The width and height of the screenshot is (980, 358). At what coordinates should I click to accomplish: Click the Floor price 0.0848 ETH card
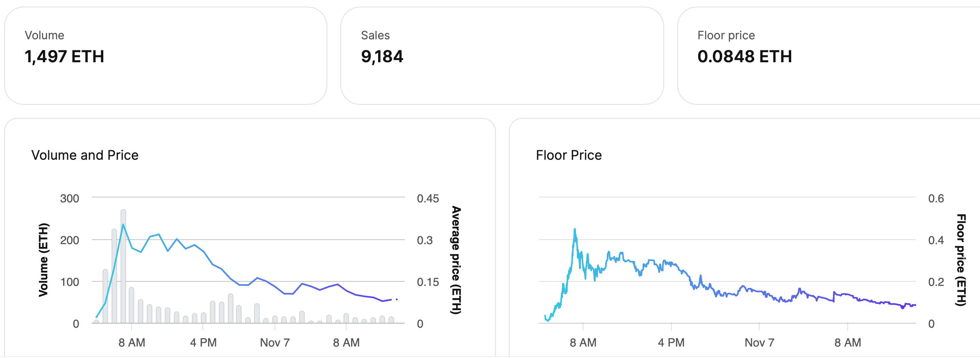828,55
